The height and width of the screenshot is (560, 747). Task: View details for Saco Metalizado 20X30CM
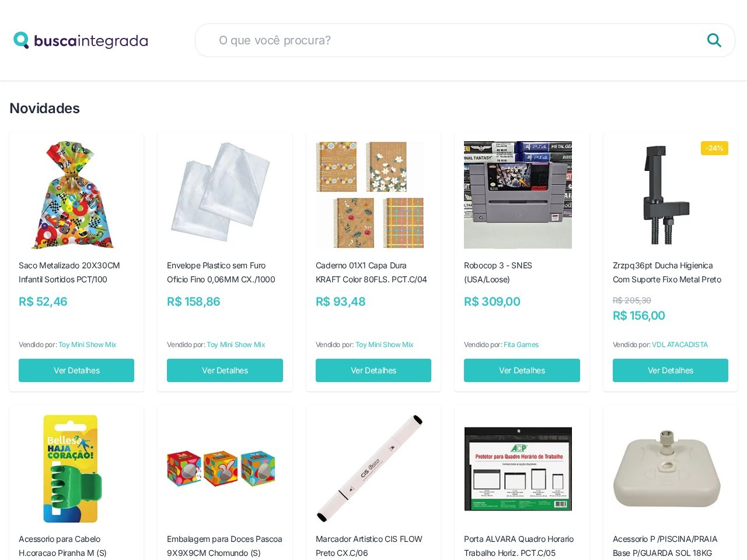76,370
